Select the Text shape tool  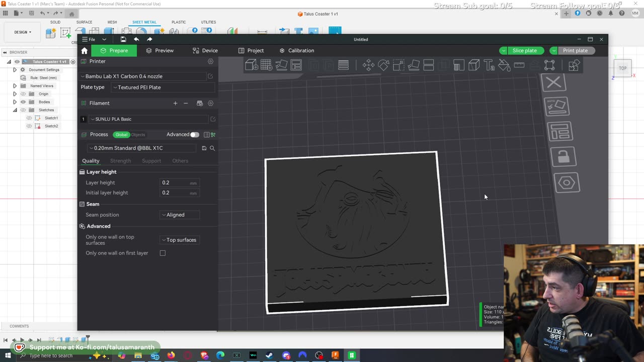(489, 65)
